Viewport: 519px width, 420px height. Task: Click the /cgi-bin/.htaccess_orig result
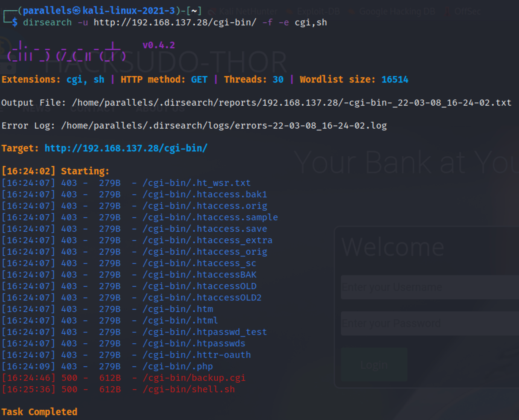pyautogui.click(x=205, y=252)
